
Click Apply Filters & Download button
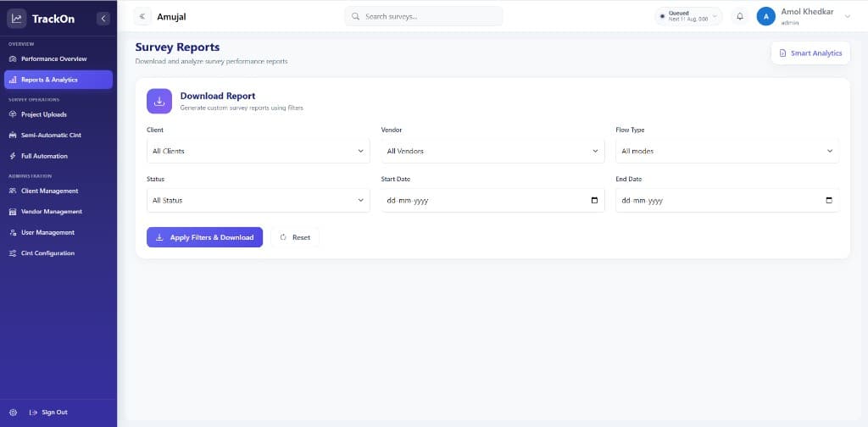[205, 237]
